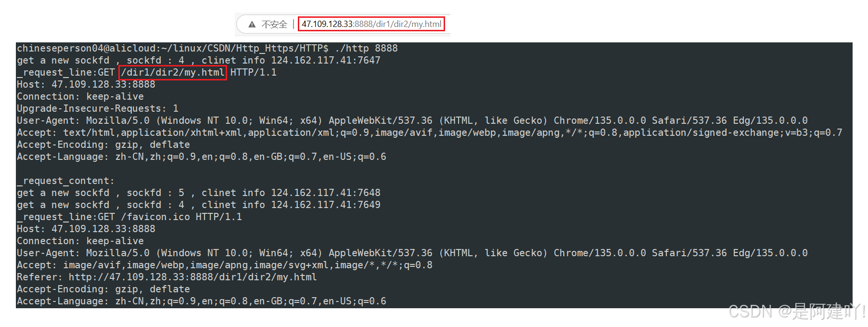Click the URL in the browser address bar

[371, 24]
